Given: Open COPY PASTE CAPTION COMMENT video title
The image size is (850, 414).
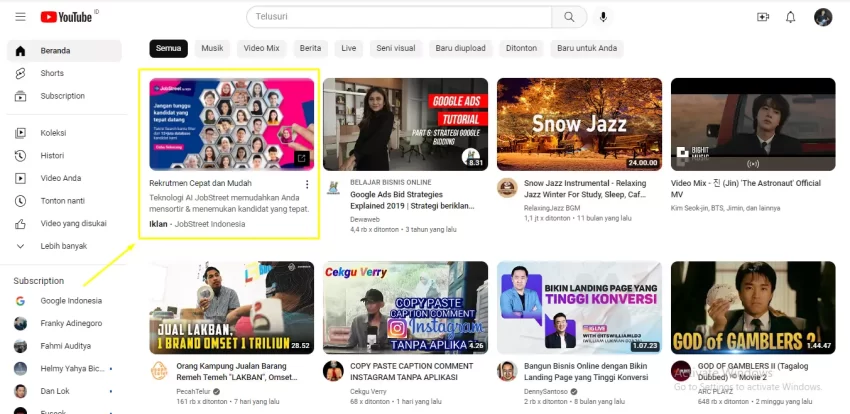Looking at the screenshot, I should (x=411, y=372).
